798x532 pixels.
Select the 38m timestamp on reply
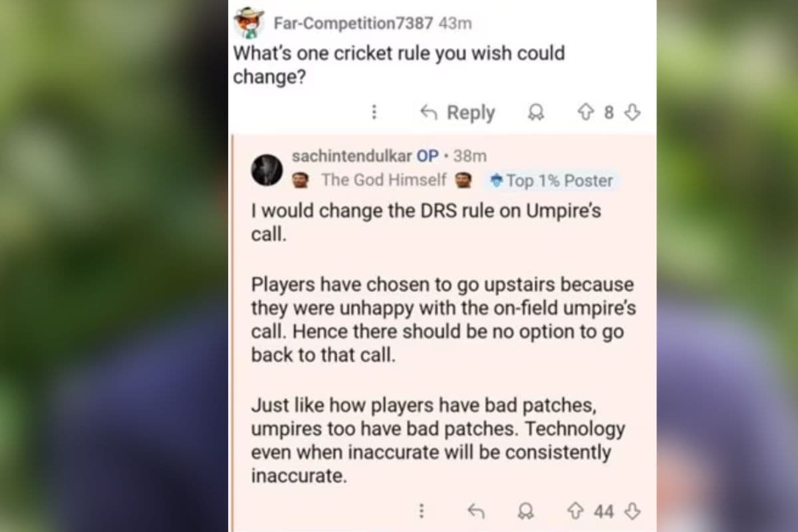tap(469, 156)
